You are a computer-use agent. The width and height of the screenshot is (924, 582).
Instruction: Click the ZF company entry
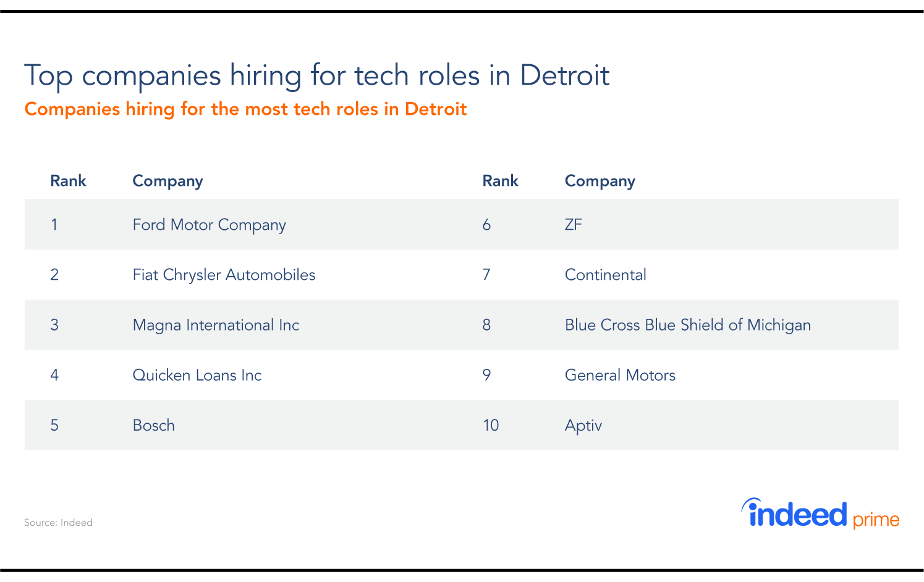[x=574, y=224]
